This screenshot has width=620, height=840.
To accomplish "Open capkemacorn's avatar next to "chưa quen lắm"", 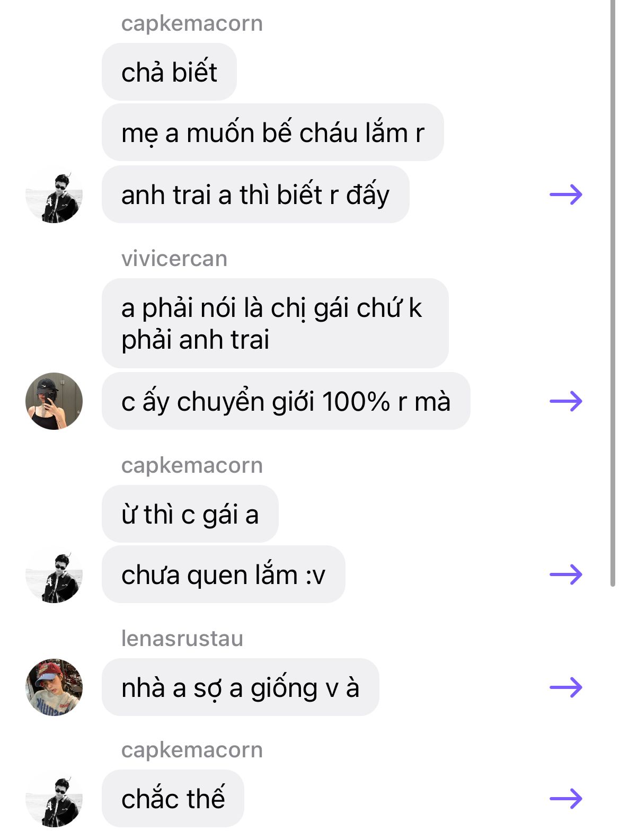I will (x=54, y=574).
